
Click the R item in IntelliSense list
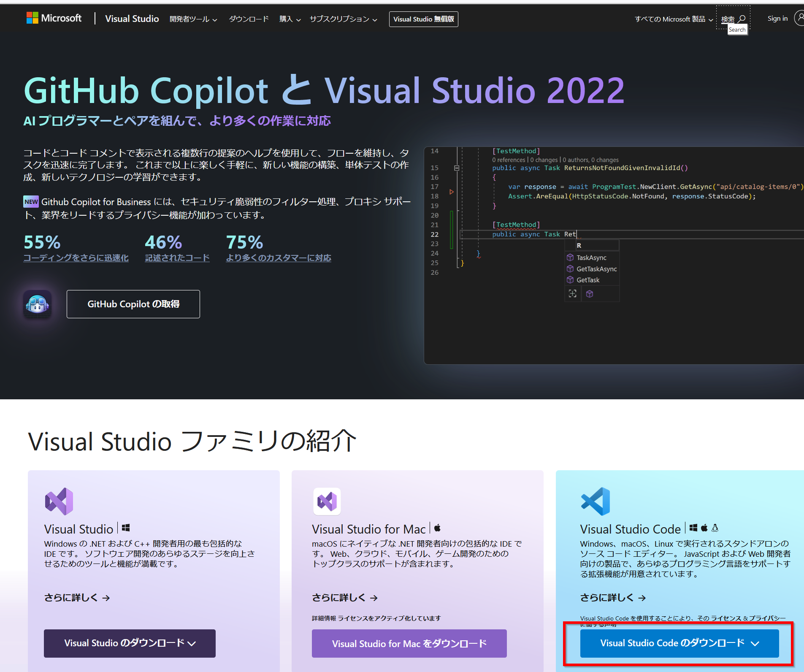tap(598, 245)
